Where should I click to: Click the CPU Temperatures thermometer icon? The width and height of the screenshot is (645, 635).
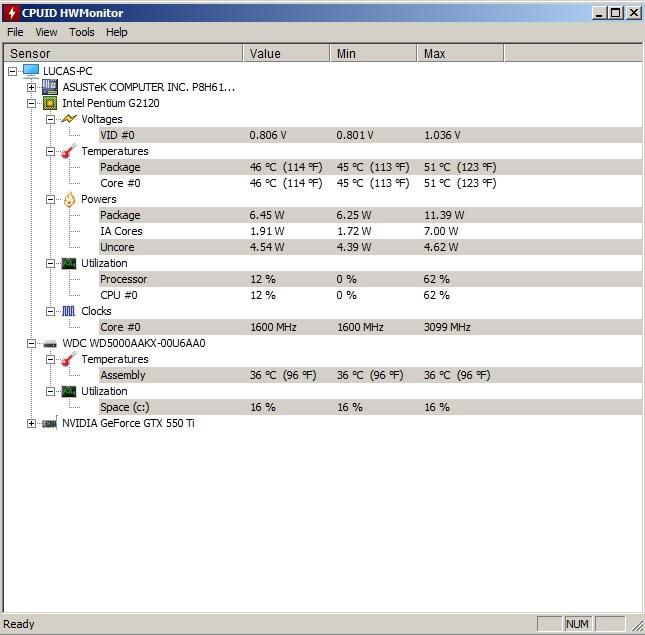pos(69,151)
